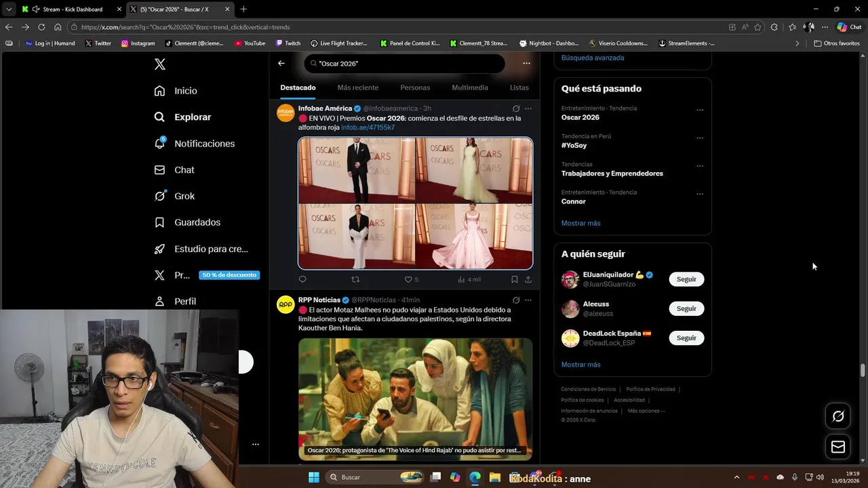This screenshot has width=868, height=488.
Task: Click the X logo in the sidebar
Action: pyautogui.click(x=160, y=64)
